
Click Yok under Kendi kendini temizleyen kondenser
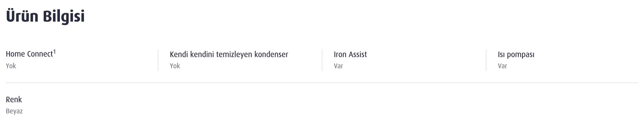tap(175, 66)
